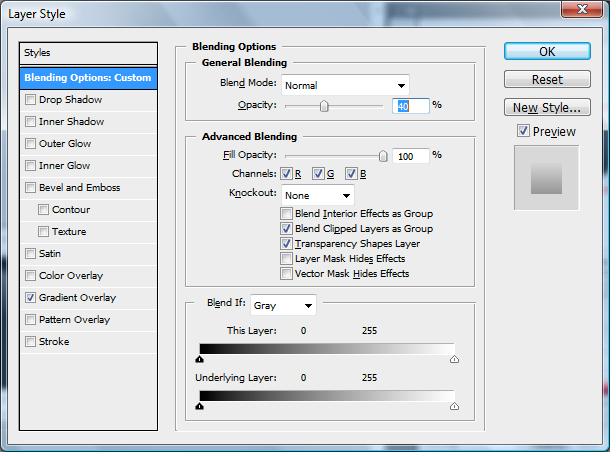
Task: Open Stroke settings by its label
Action: pyautogui.click(x=54, y=342)
